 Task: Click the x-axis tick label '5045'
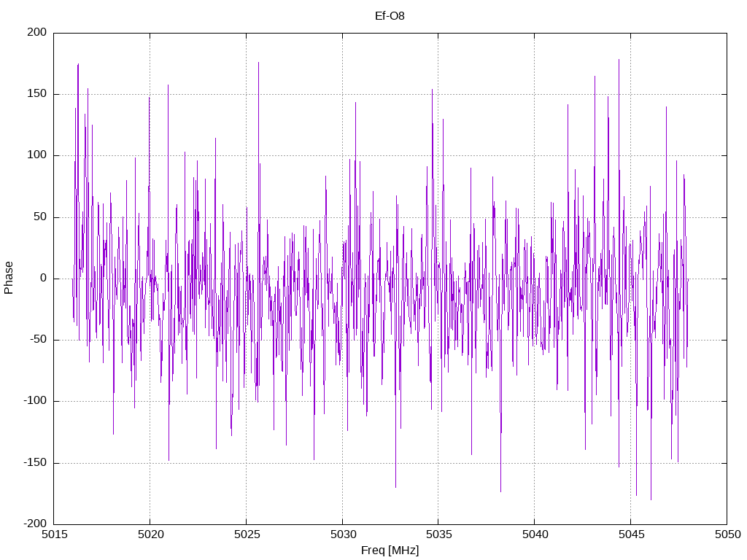click(x=631, y=534)
